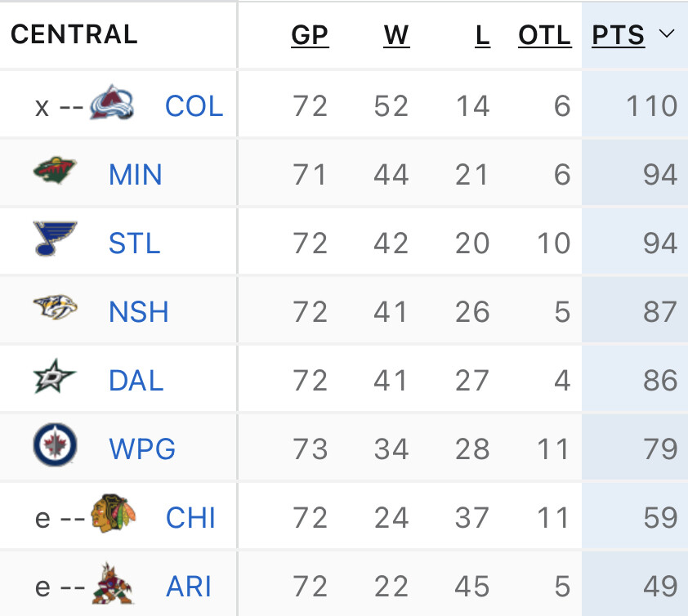Click the Minnesota Wild logo icon
The width and height of the screenshot is (688, 616).
56,172
